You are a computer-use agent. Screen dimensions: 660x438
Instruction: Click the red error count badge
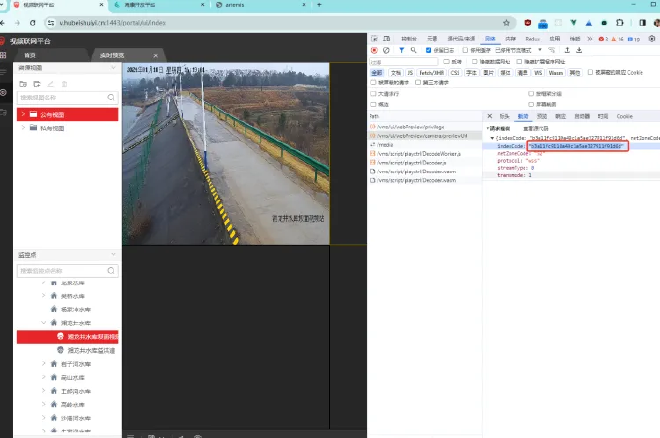(x=603, y=39)
